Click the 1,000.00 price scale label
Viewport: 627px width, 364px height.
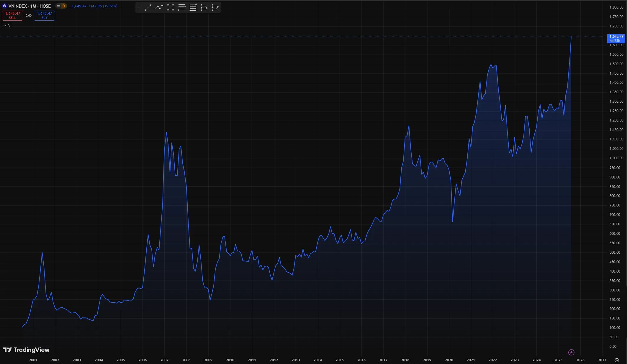[616, 158]
